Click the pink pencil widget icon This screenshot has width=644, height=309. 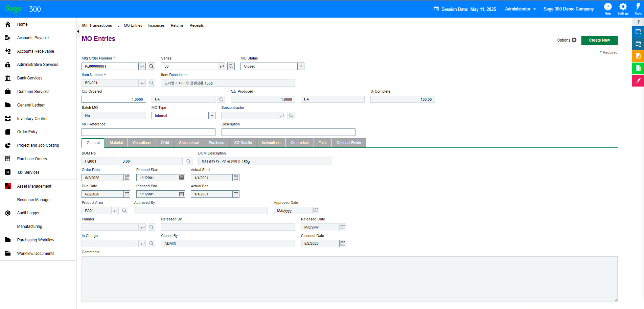638,80
